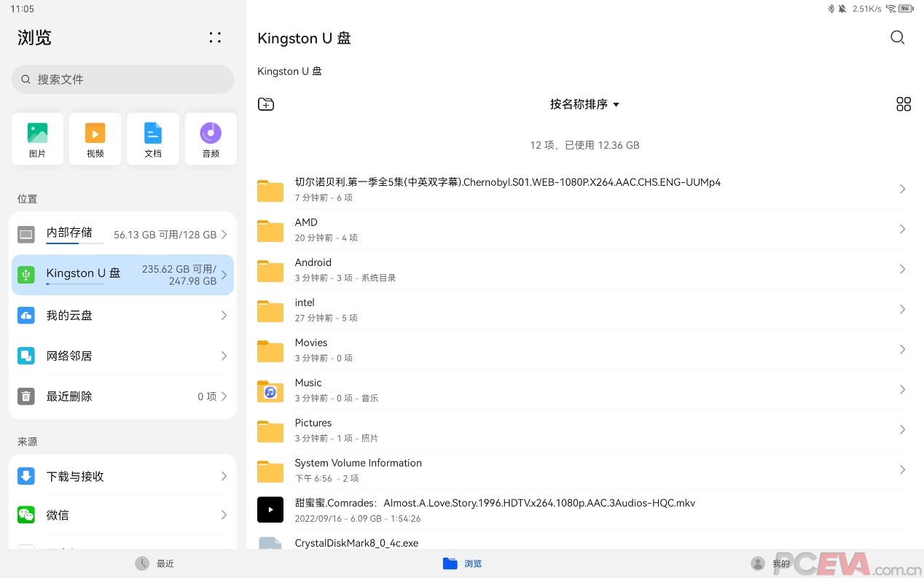The height and width of the screenshot is (578, 924).
Task: Open the 按名称排序 sort dropdown
Action: (584, 104)
